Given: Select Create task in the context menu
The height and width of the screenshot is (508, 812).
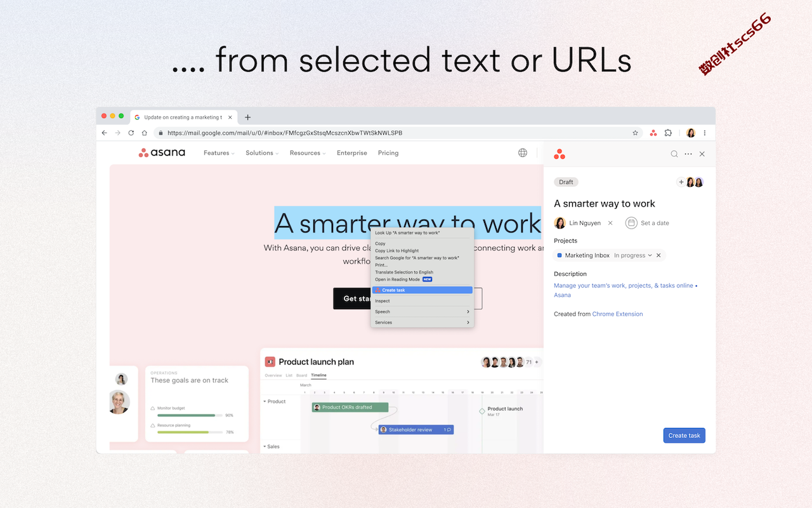Looking at the screenshot, I should [422, 290].
